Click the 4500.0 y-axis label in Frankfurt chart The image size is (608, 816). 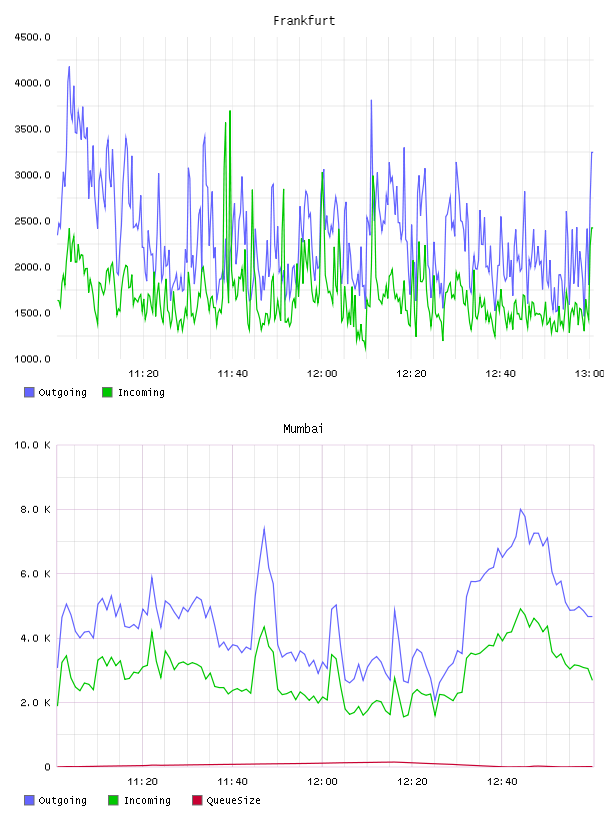[x=32, y=37]
